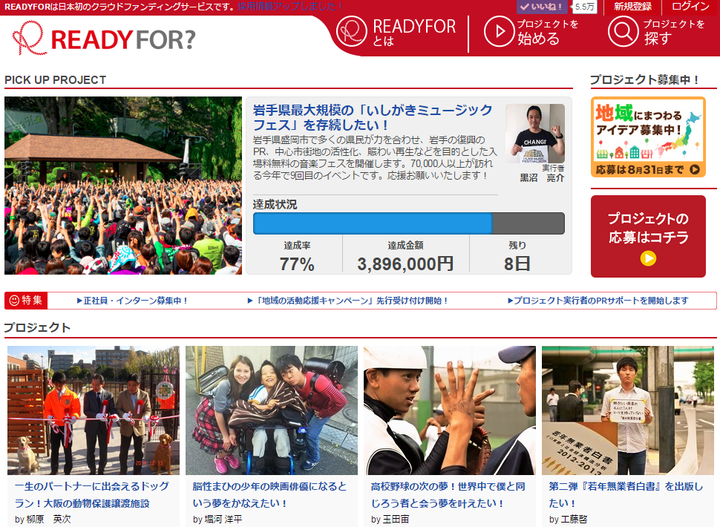Image resolution: width=720 pixels, height=527 pixels.
Task: Click the play icon beside 'プロジェクトを始める'
Action: 499,31
